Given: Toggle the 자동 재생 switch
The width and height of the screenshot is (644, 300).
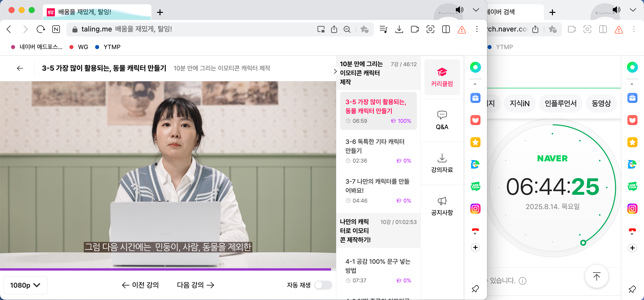Looking at the screenshot, I should coord(323,285).
